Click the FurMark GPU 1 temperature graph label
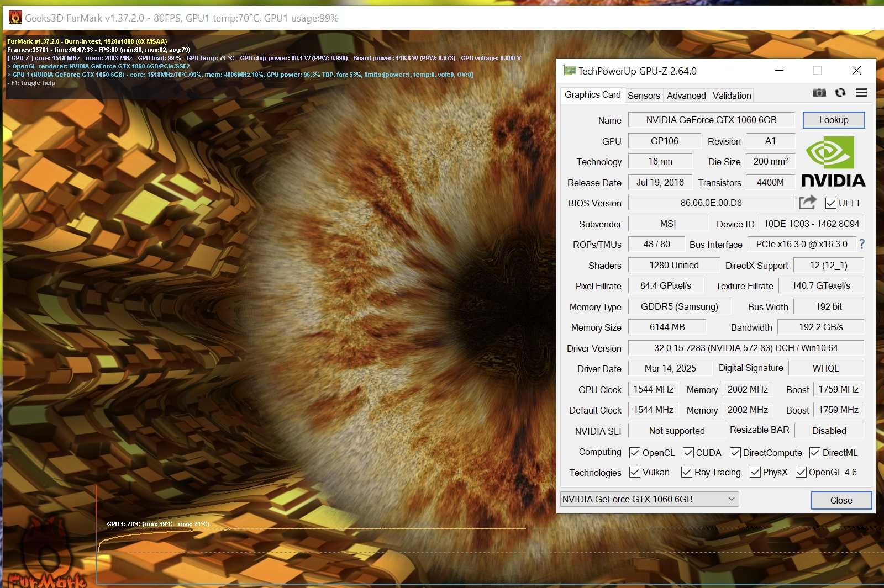This screenshot has height=588, width=884. 158,524
